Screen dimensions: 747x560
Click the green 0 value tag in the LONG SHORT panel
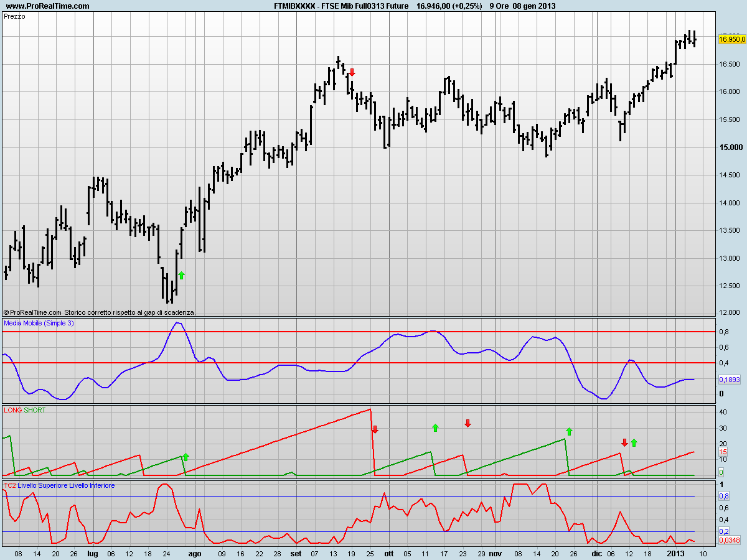click(x=721, y=472)
